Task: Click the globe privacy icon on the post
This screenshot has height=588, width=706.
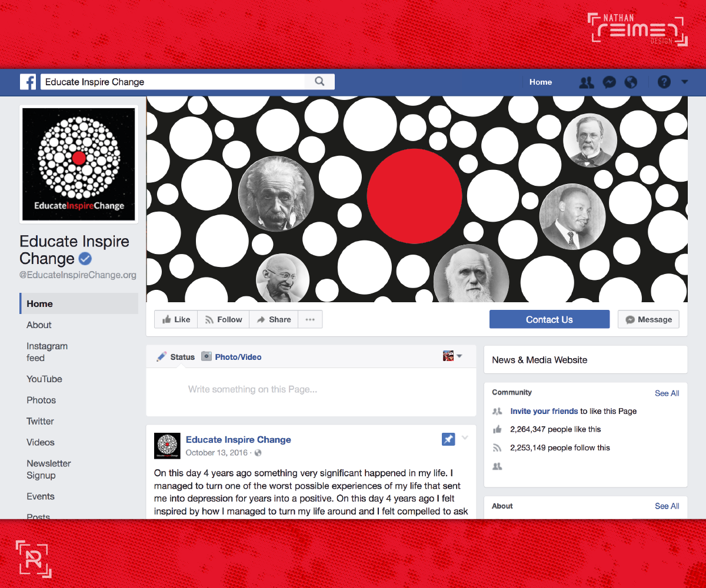Action: tap(257, 453)
